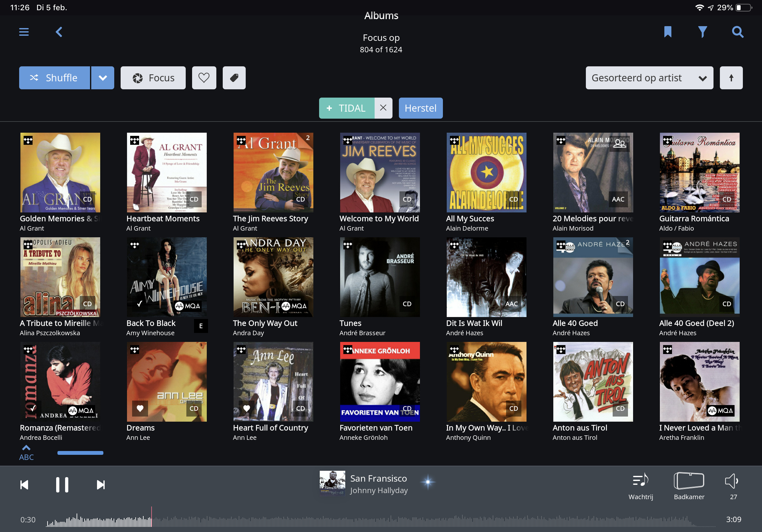Screen dimensions: 762x532
Task: Click Herstel to reset focus
Action: (x=421, y=108)
